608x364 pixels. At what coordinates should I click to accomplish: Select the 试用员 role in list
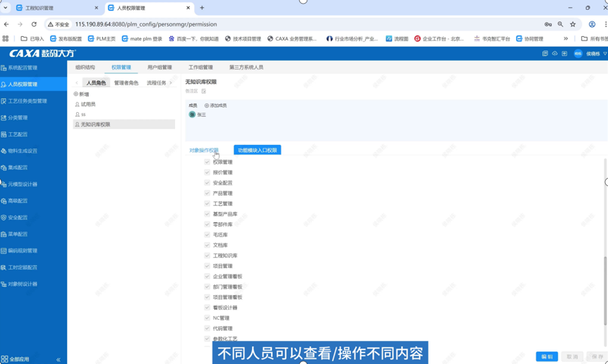pos(88,105)
